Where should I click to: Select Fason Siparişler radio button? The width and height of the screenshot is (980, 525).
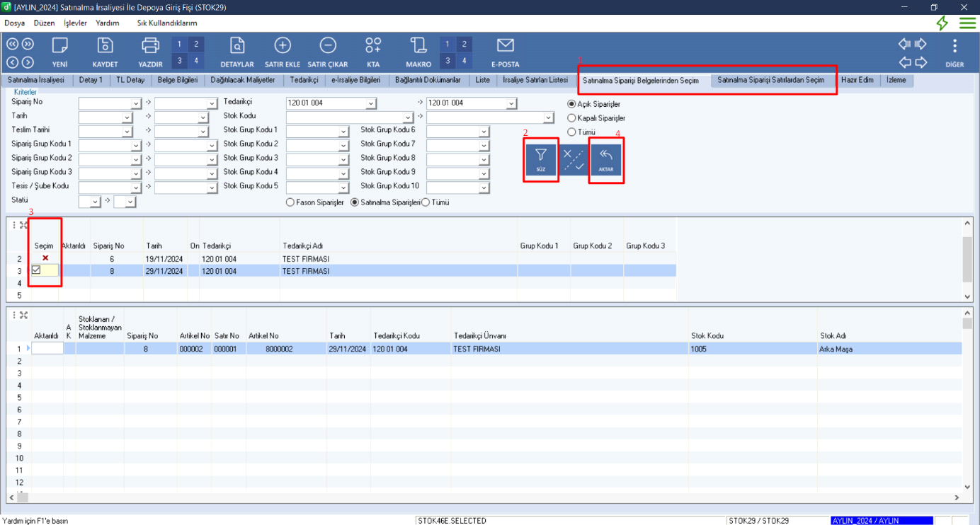tap(290, 202)
